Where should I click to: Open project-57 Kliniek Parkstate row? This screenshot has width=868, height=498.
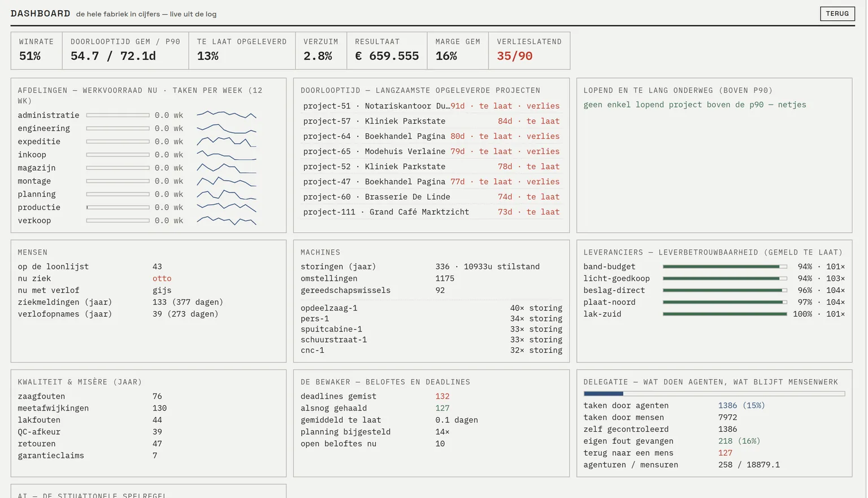coord(431,121)
